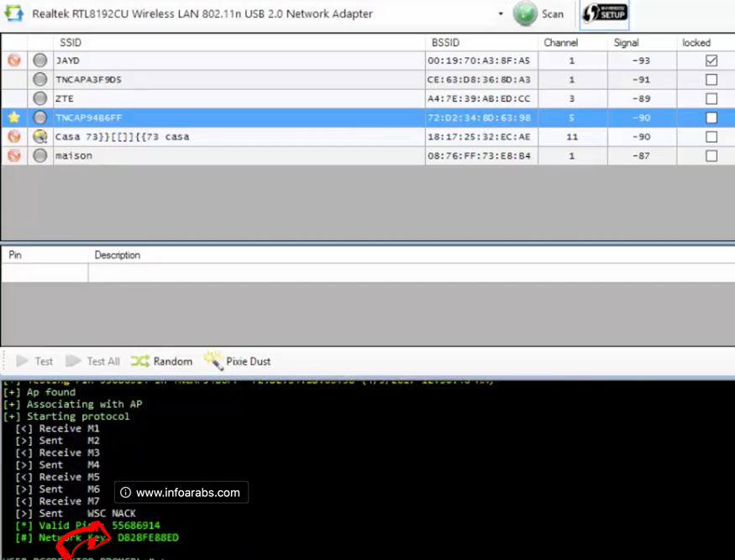735x560 pixels.
Task: Select the JAYD network SSID
Action: (x=67, y=60)
